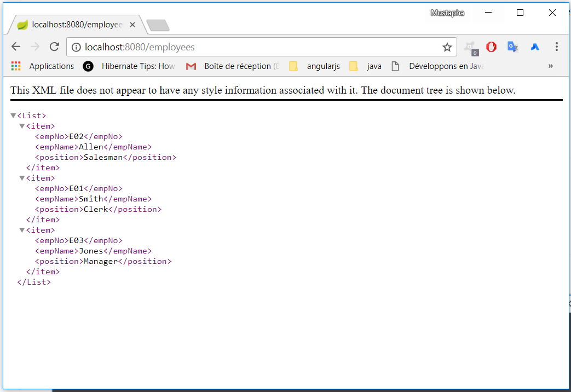The image size is (571, 392).
Task: Click the Spring leaf favicon on the tab
Action: 21,25
